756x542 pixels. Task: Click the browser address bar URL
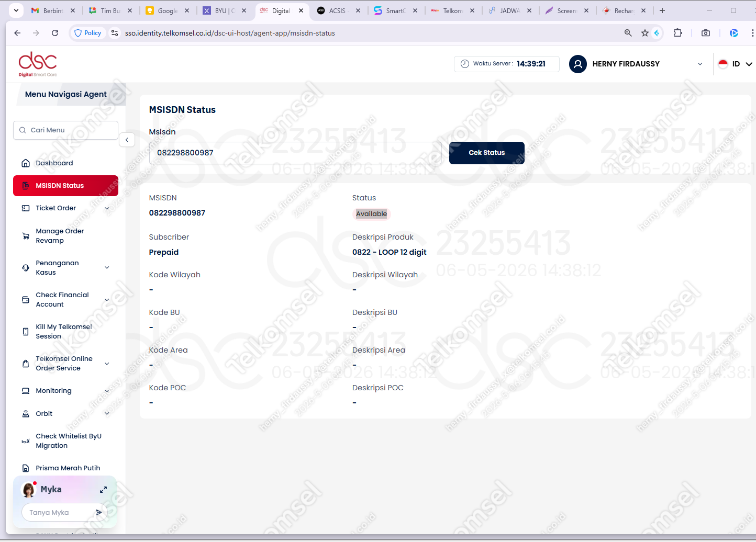(230, 33)
